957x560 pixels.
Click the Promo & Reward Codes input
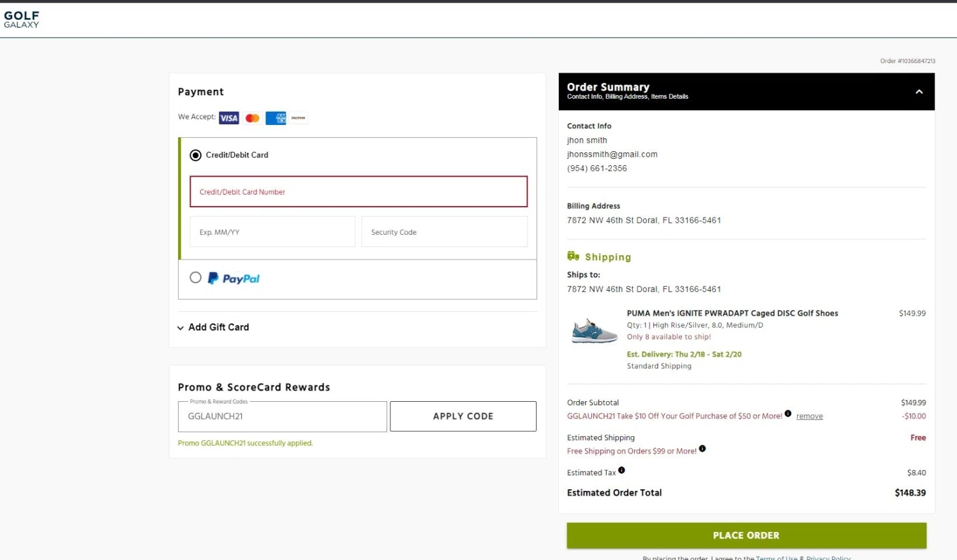pyautogui.click(x=283, y=416)
